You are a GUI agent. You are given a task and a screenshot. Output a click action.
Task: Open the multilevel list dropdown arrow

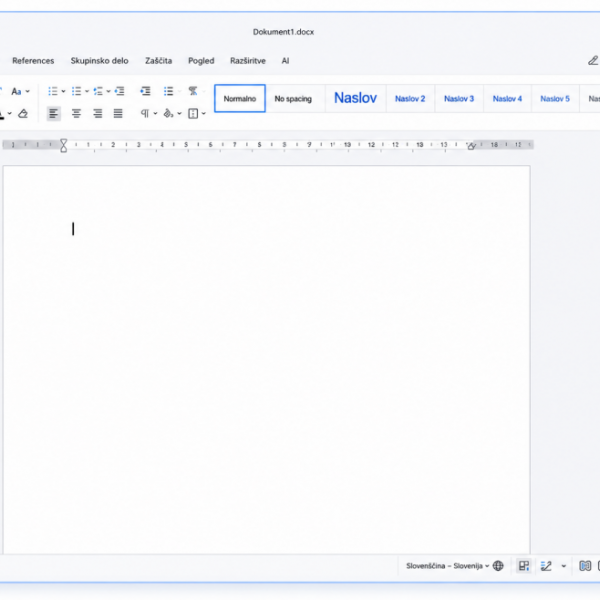[108, 91]
